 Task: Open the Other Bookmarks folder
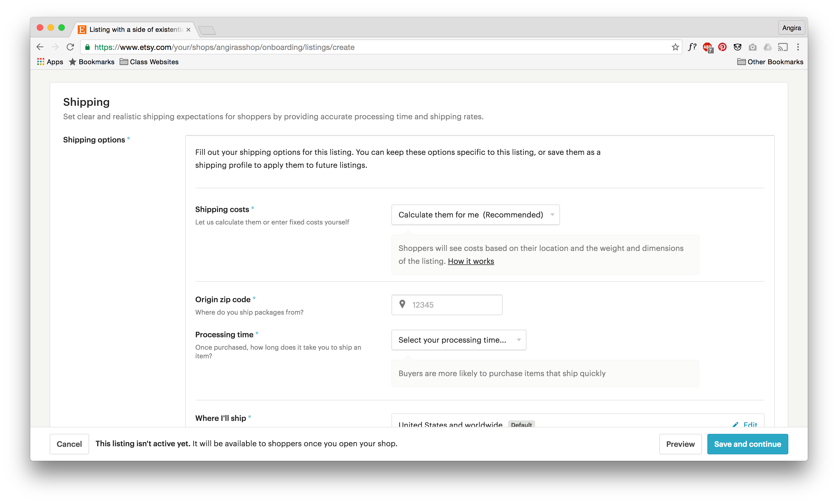pyautogui.click(x=770, y=62)
